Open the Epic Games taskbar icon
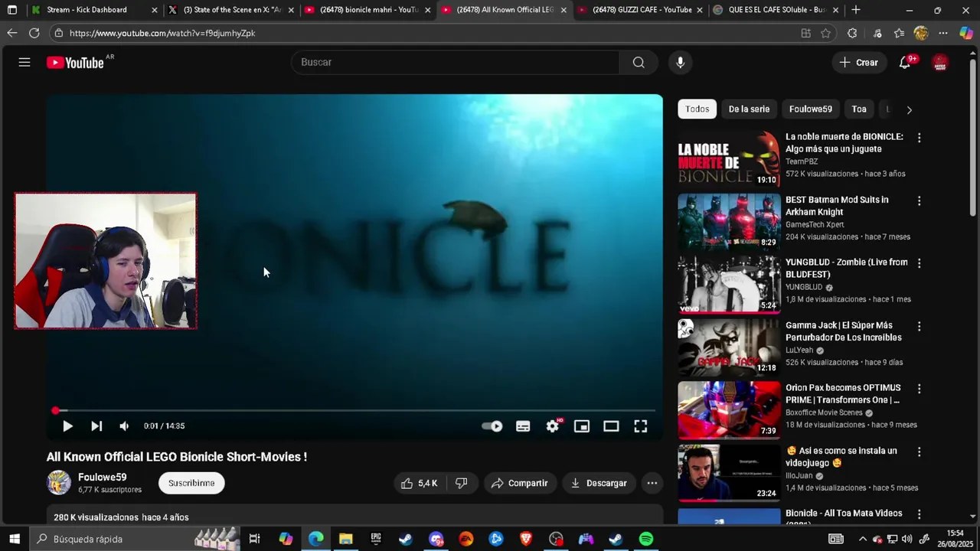The height and width of the screenshot is (551, 980). [x=376, y=539]
